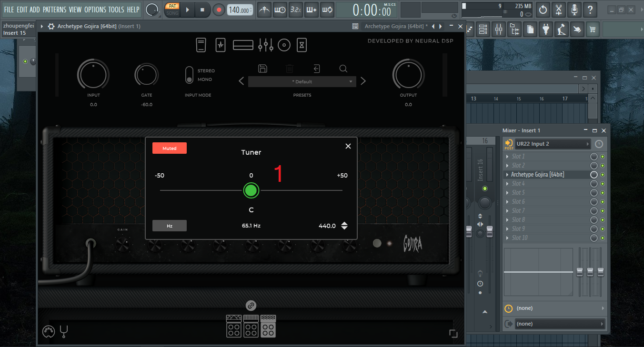The width and height of the screenshot is (644, 347).
Task: Click the Stop transport button
Action: (x=202, y=10)
